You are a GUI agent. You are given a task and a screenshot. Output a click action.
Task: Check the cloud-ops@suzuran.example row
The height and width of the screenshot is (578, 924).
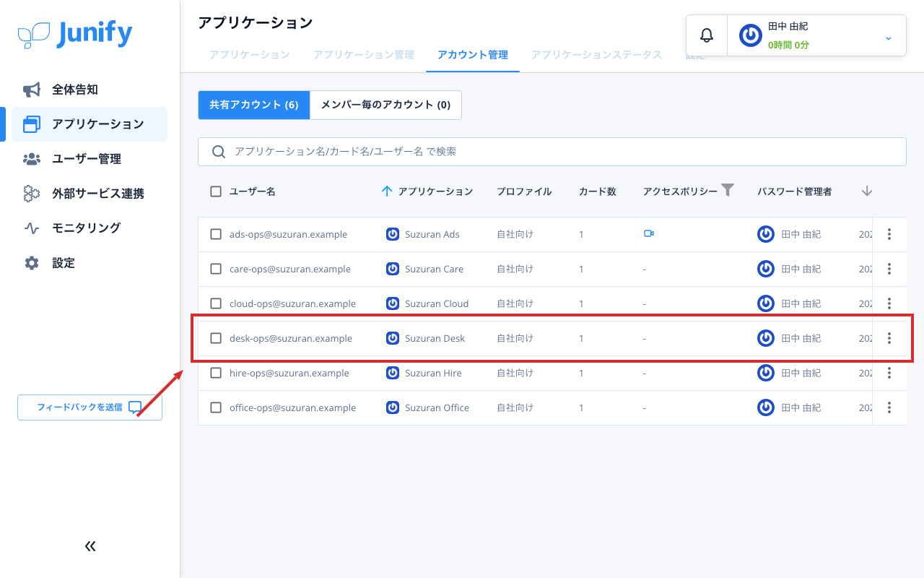[216, 303]
